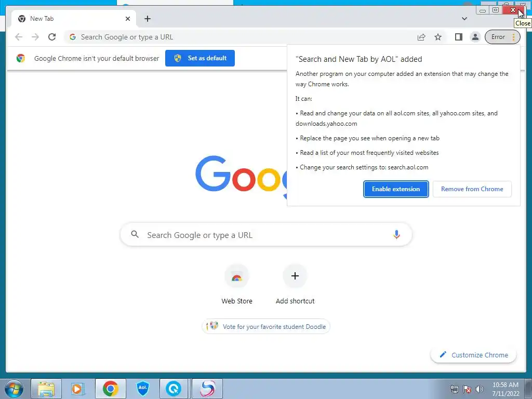Focus the Google search box on page
The height and width of the screenshot is (399, 532).
(266, 234)
